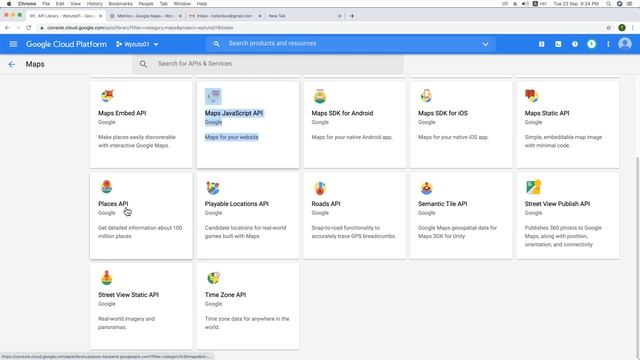Click the Places API icon

(107, 187)
